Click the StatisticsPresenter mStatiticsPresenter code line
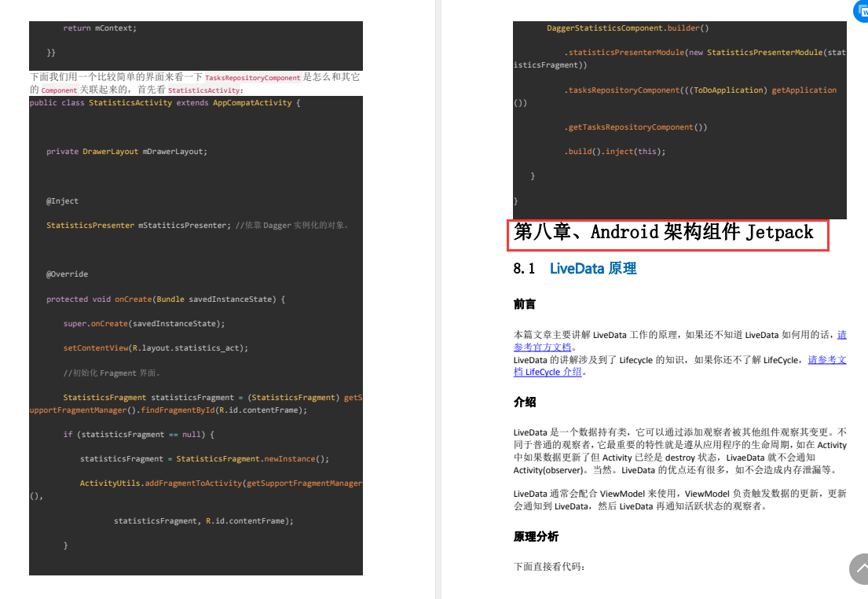The width and height of the screenshot is (868, 599). pyautogui.click(x=197, y=225)
